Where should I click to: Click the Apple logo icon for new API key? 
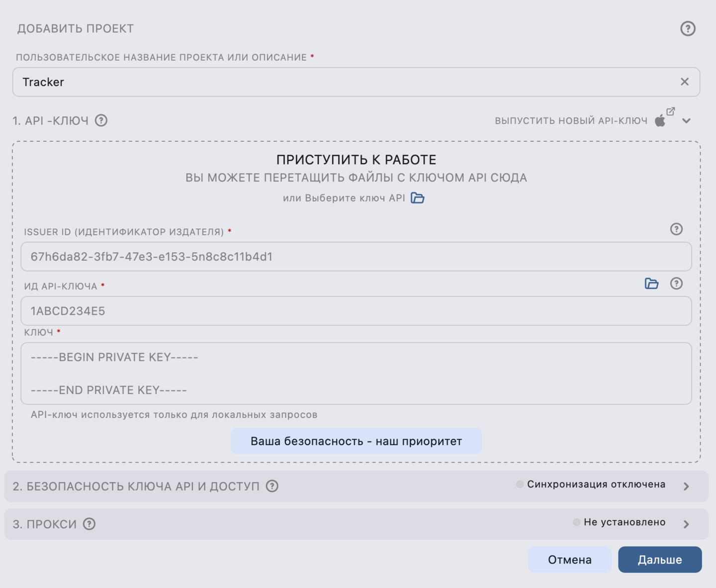[x=660, y=121]
